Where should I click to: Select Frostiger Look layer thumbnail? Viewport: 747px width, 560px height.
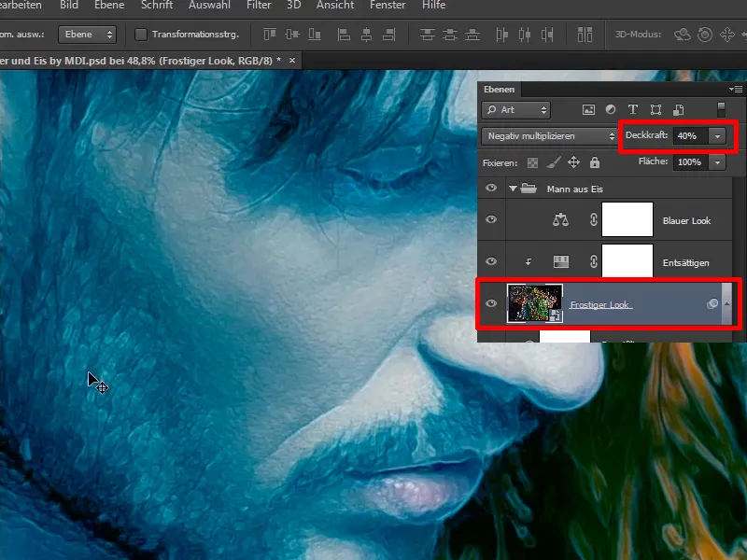pos(535,303)
